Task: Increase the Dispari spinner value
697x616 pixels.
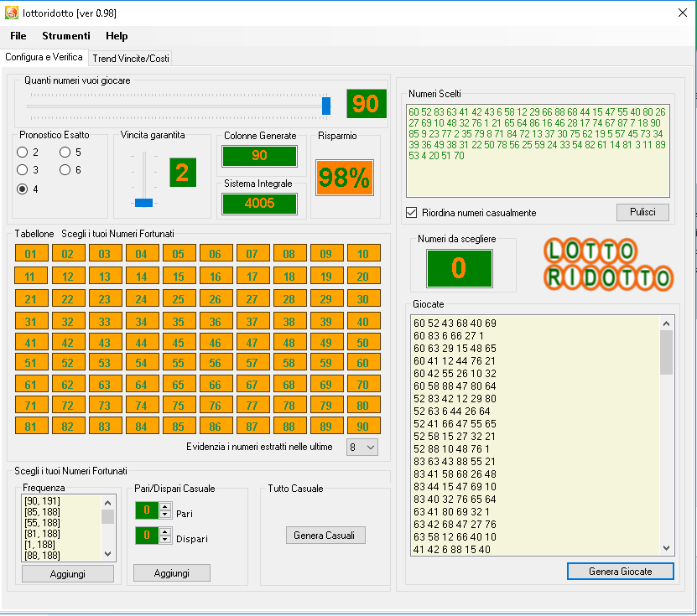Action: (x=165, y=531)
